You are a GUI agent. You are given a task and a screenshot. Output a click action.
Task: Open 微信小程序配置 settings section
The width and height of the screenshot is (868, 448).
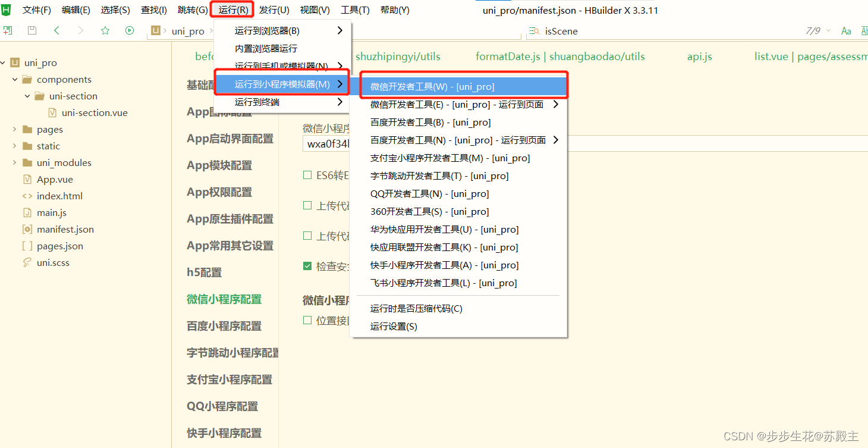224,299
